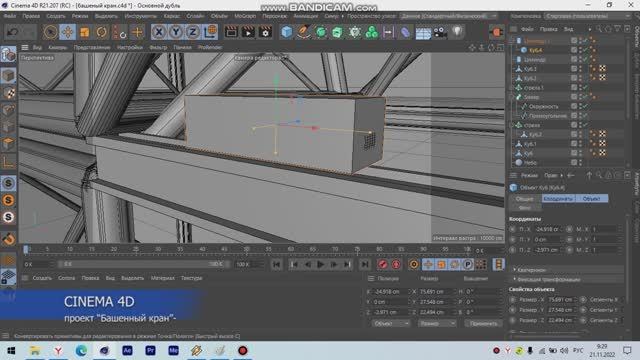Screen dimensions: 640x360
Task: Open the layout dropdown at top right
Action: click(588, 16)
